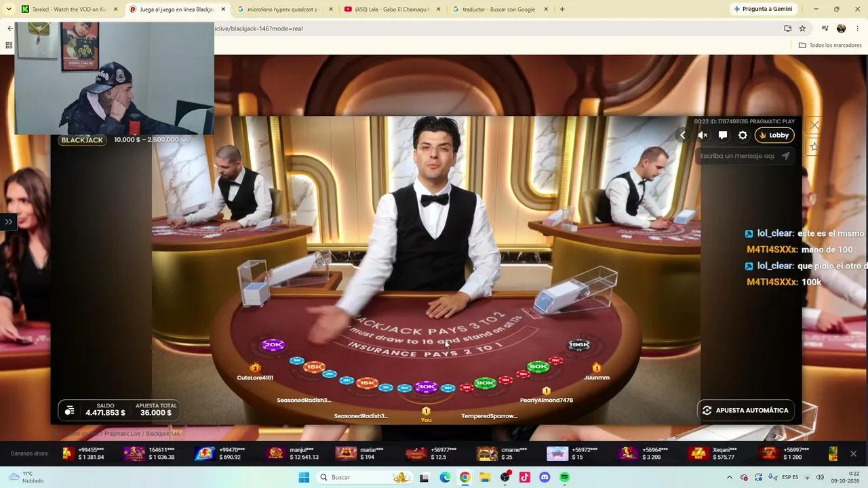Bookmark this page with star icon

(802, 28)
